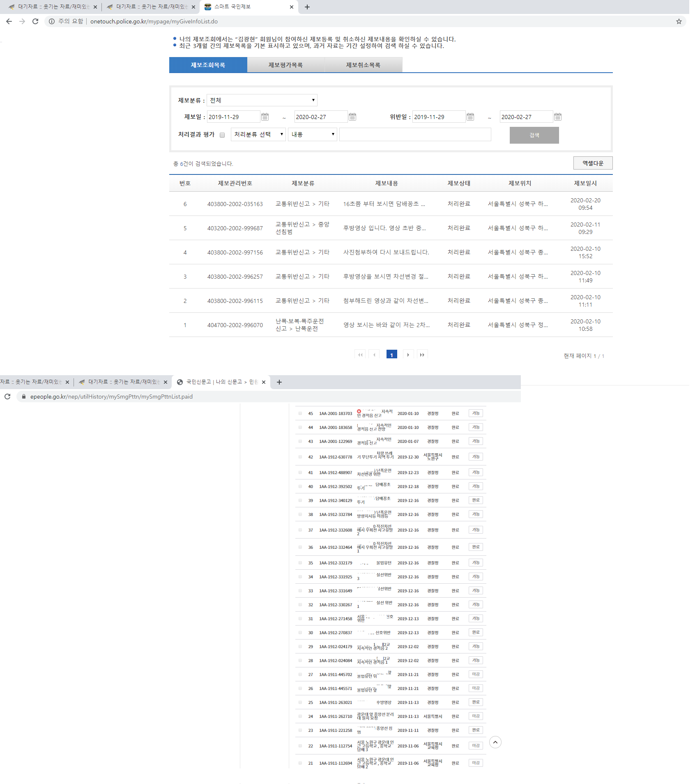Bookmark the page with the star icon

coord(679,21)
